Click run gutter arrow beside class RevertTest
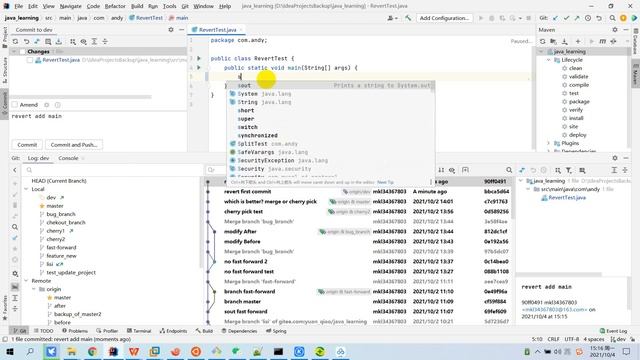The height and width of the screenshot is (360, 640). tap(199, 58)
